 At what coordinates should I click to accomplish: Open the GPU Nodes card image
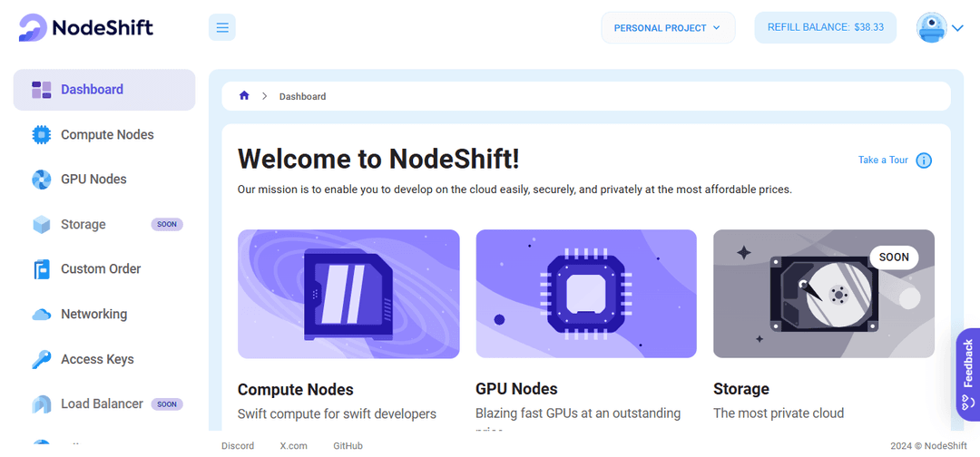click(586, 294)
